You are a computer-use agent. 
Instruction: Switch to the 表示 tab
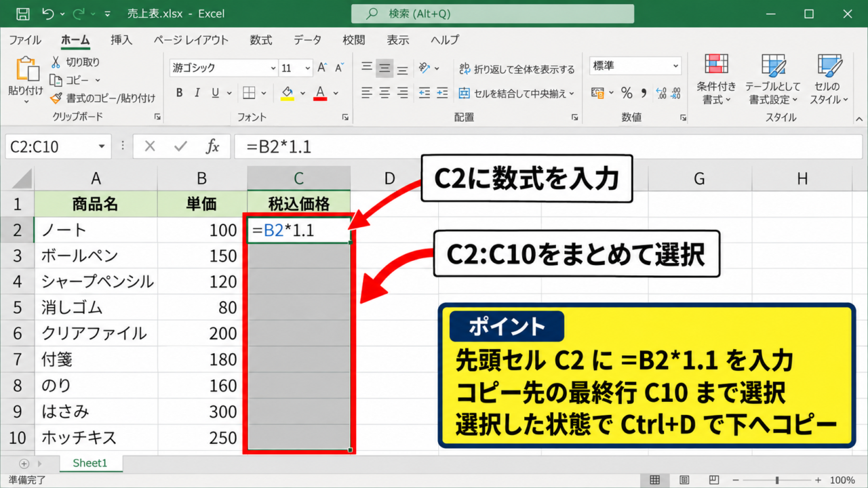(x=398, y=40)
